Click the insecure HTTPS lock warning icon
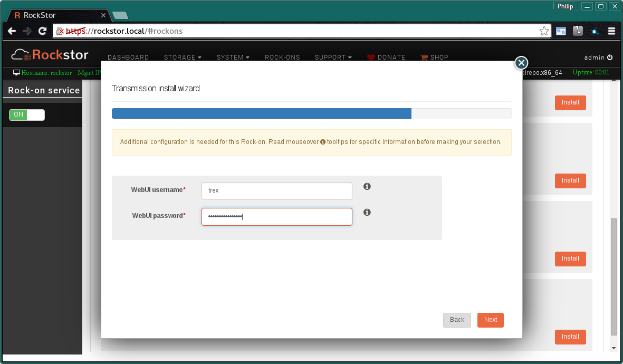Image resolution: width=623 pixels, height=364 pixels. point(60,31)
